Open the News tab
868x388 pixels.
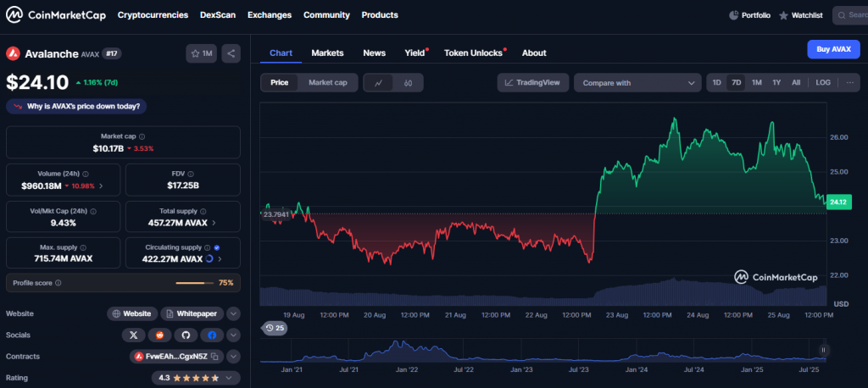pos(374,53)
